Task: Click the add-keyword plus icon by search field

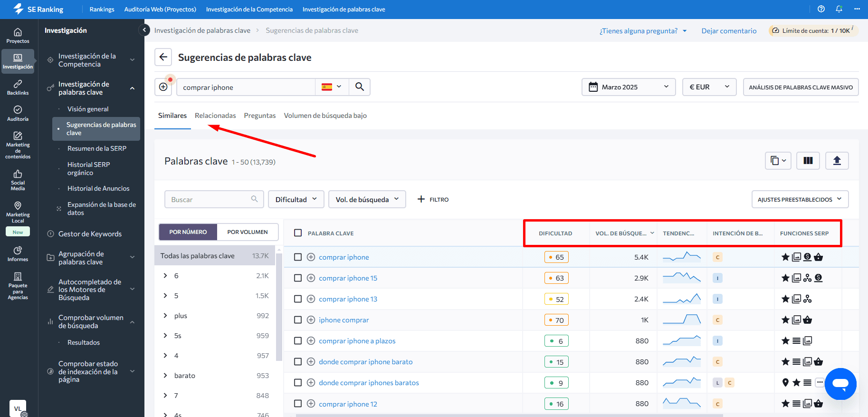Action: point(163,87)
